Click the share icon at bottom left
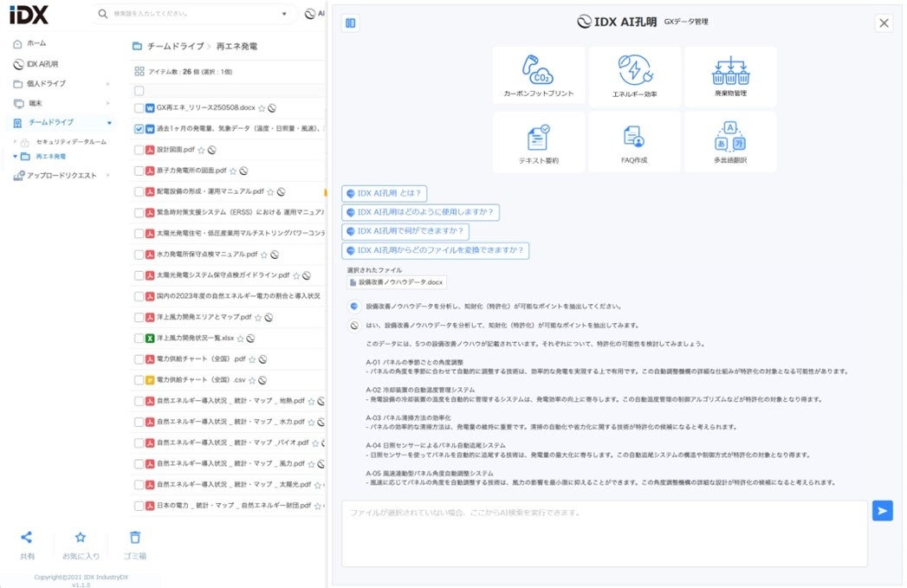The image size is (907, 588). 27,537
